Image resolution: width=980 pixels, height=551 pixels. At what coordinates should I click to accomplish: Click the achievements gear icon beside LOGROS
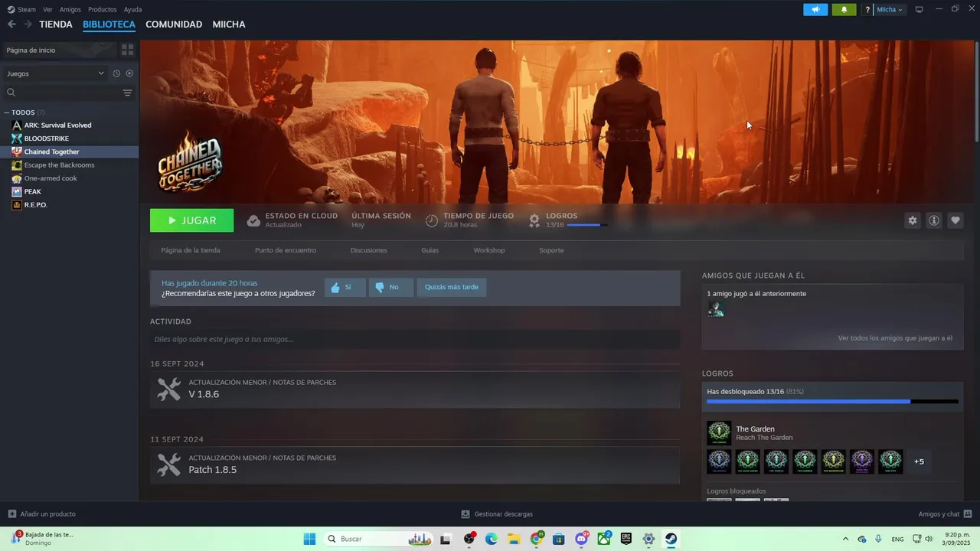pos(534,220)
